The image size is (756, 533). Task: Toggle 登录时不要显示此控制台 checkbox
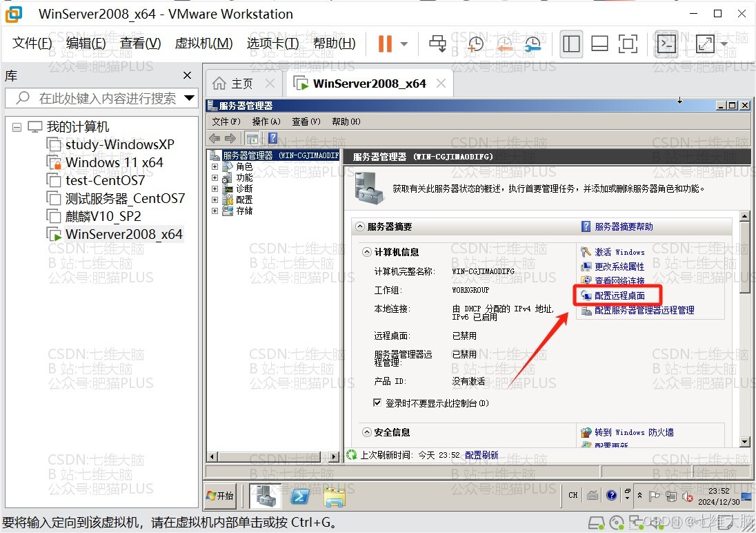coord(377,403)
